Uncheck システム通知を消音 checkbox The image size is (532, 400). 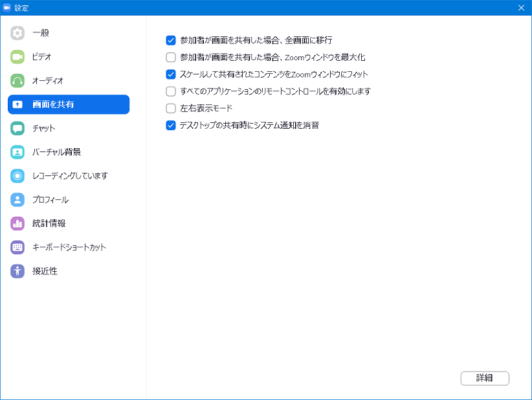171,125
